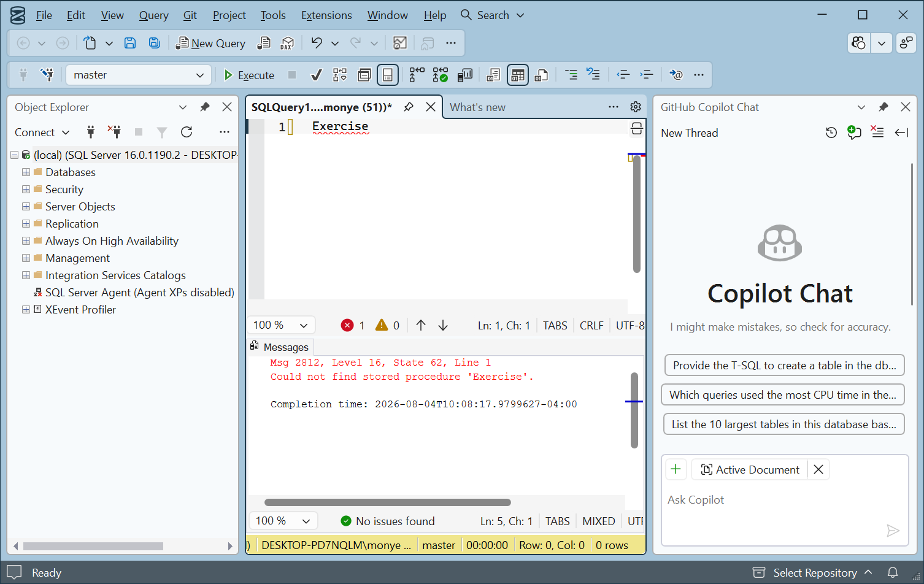Screen dimensions: 924x584
Task: Click 'Which queries used the most CPU' suggestion
Action: tap(783, 395)
